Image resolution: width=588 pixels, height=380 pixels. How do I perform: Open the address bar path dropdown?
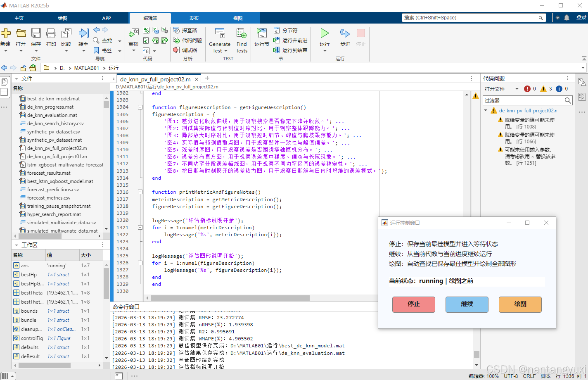[x=583, y=68]
